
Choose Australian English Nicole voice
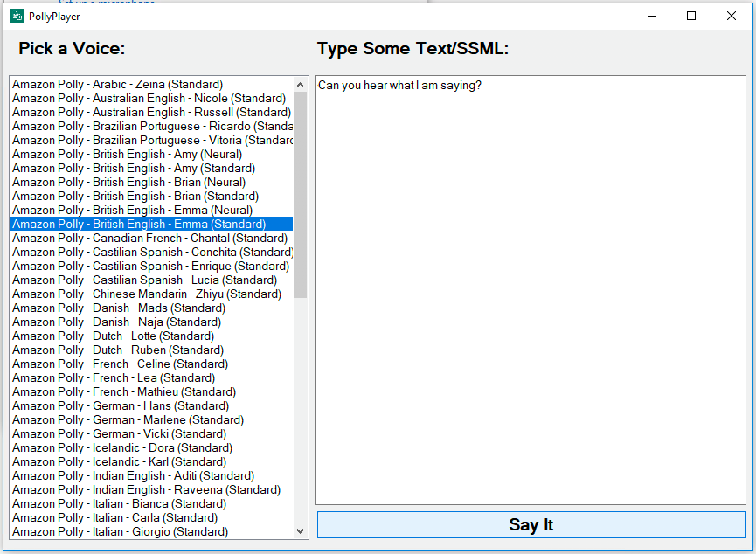(x=149, y=98)
